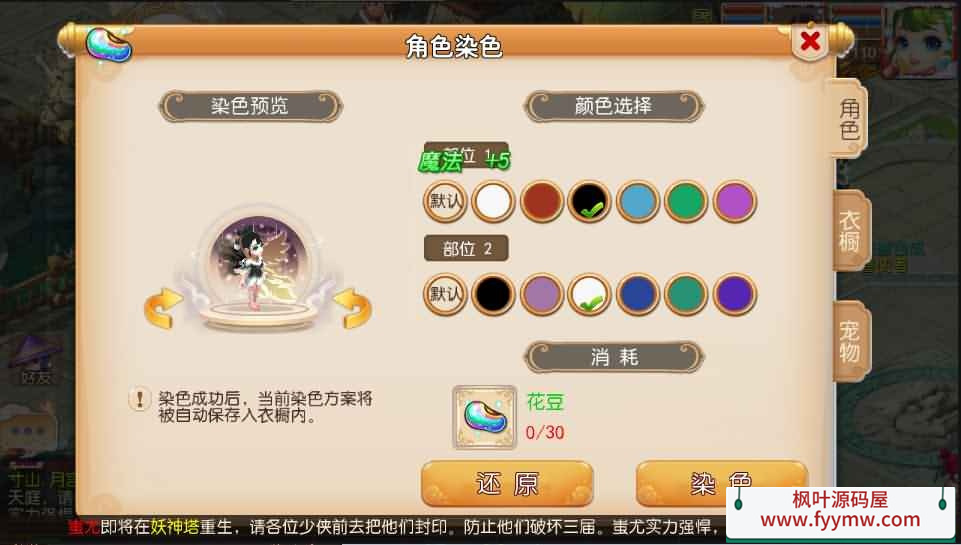Choose lavender swatch for part 2
The image size is (961, 545).
(542, 294)
